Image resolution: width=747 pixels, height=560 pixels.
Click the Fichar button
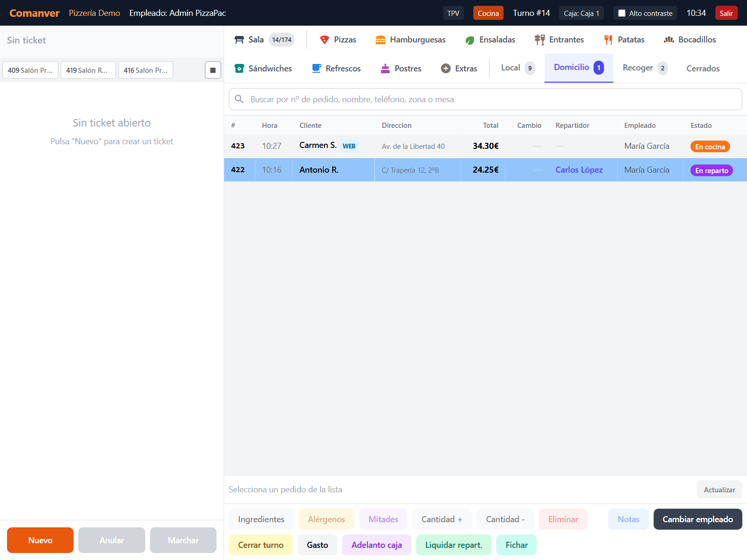click(x=516, y=545)
